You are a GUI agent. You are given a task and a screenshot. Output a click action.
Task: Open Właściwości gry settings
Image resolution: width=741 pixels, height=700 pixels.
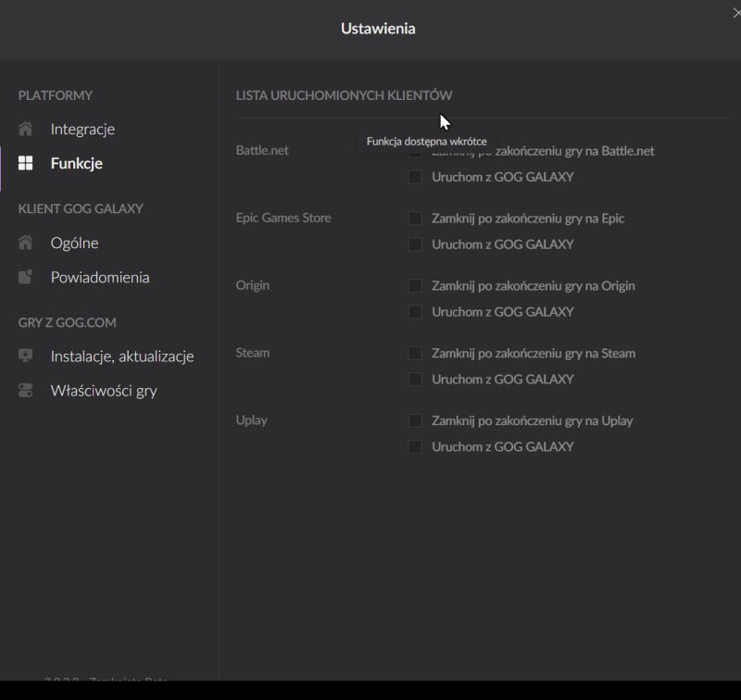[x=104, y=391]
